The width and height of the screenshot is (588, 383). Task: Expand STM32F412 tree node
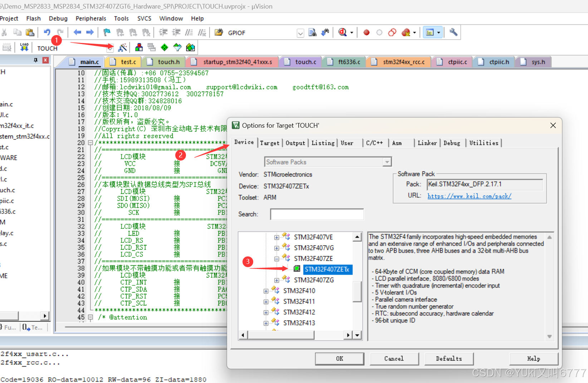pos(266,313)
